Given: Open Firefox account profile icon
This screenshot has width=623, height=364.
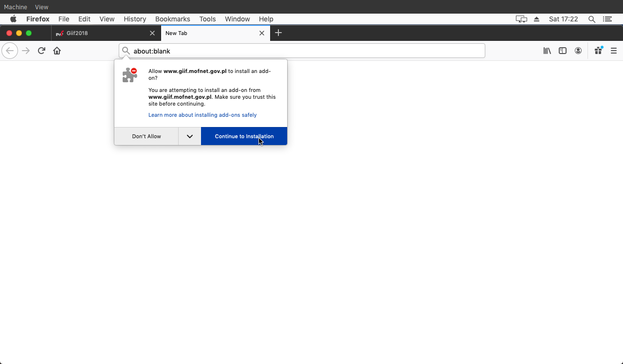Looking at the screenshot, I should [578, 51].
